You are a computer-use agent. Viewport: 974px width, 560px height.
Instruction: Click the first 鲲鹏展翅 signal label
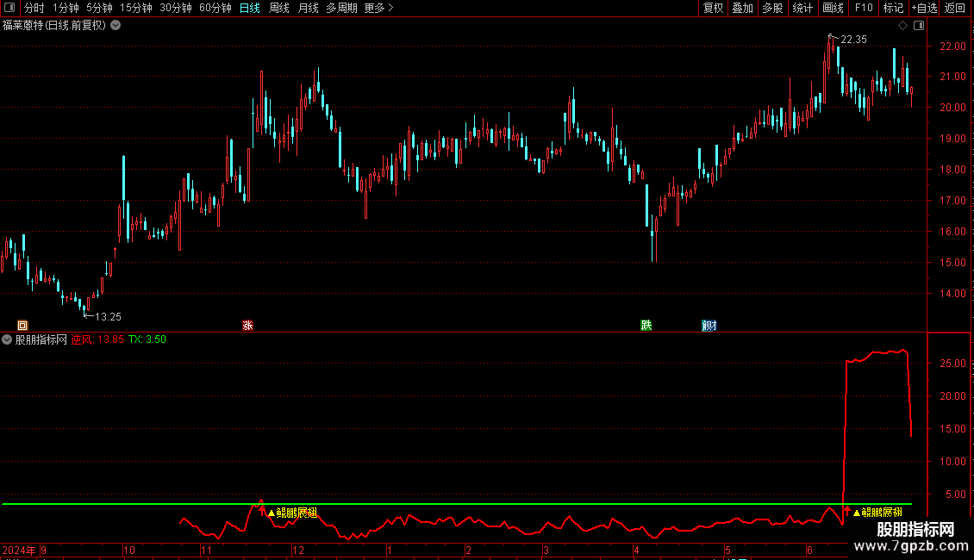(297, 513)
